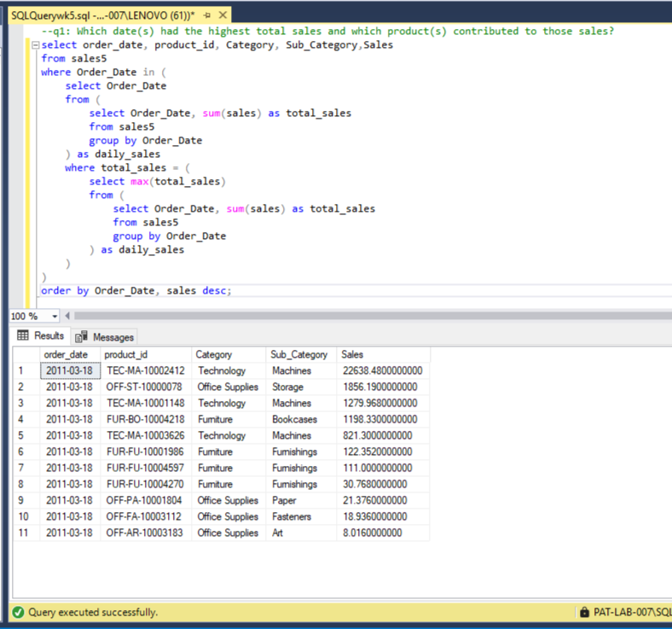
Task: Click cell FUR-FU-10004597
Action: (146, 468)
